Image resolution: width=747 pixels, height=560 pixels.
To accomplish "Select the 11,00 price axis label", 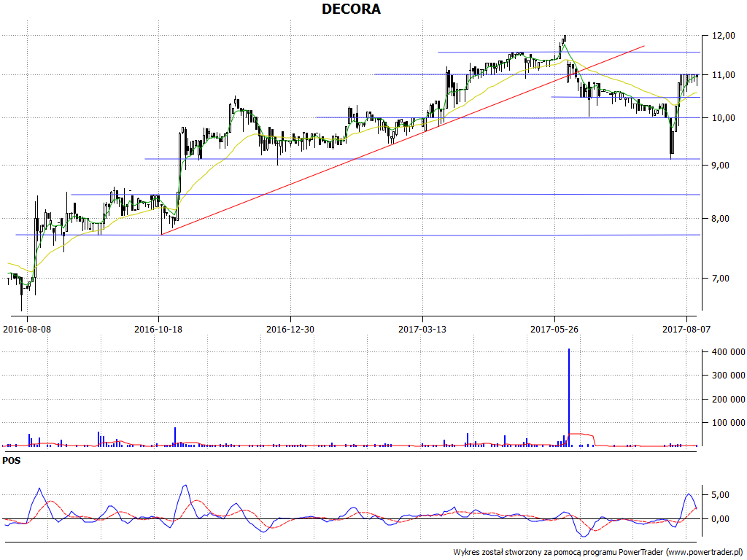I will point(723,75).
